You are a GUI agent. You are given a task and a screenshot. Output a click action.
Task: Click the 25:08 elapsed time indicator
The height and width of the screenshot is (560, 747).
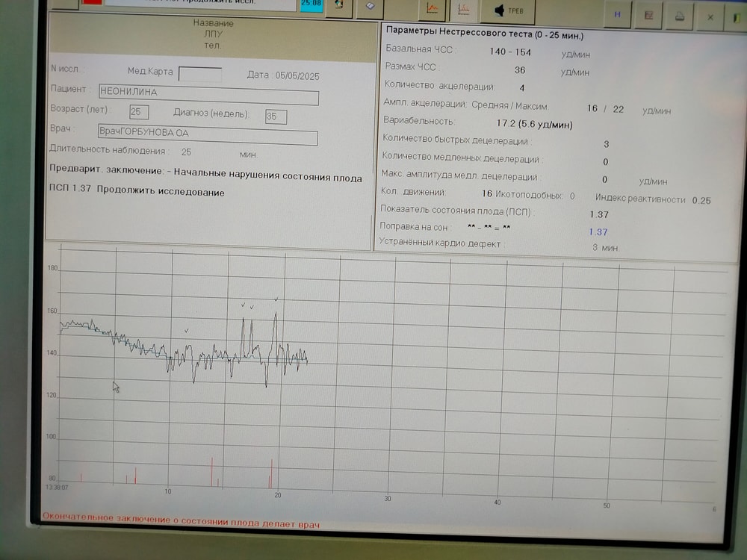click(311, 4)
